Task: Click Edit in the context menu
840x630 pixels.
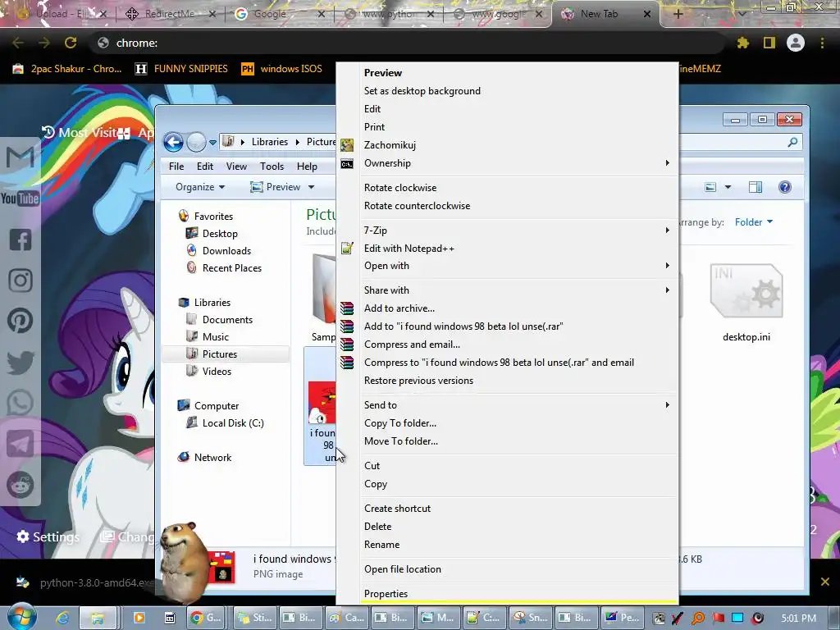Action: (372, 109)
